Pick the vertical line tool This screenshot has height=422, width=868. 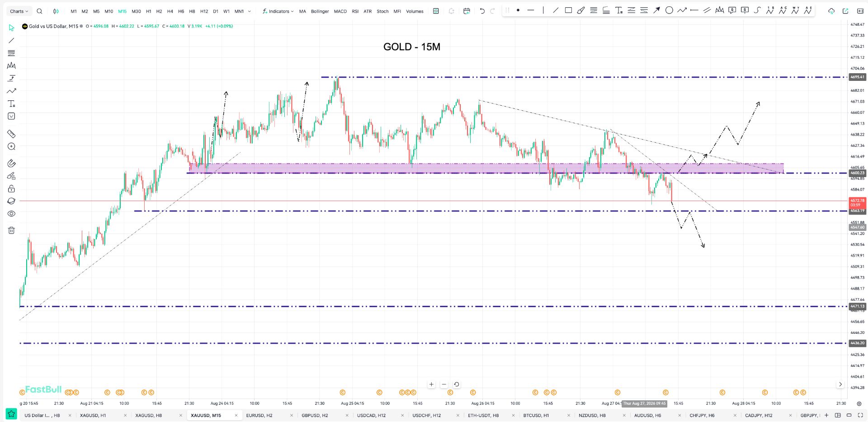click(x=543, y=10)
